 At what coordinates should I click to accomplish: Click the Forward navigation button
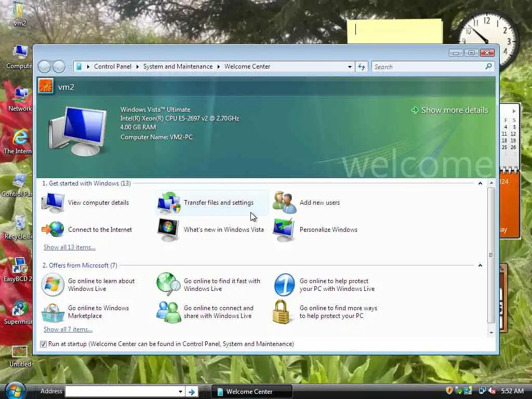[59, 66]
